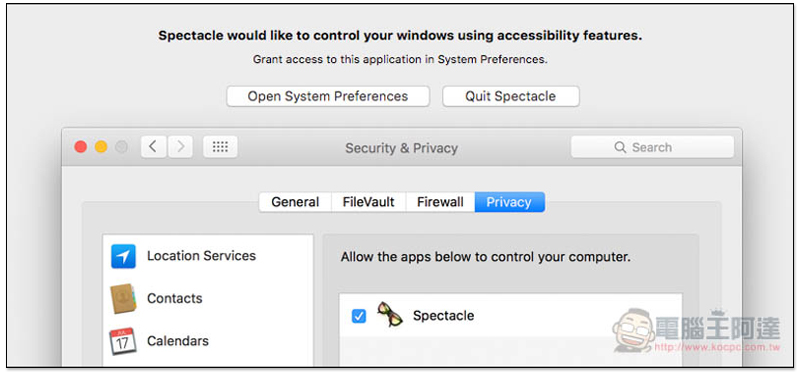Click the Quit Spectacle button
The width and height of the screenshot is (800, 372).
pos(511,96)
